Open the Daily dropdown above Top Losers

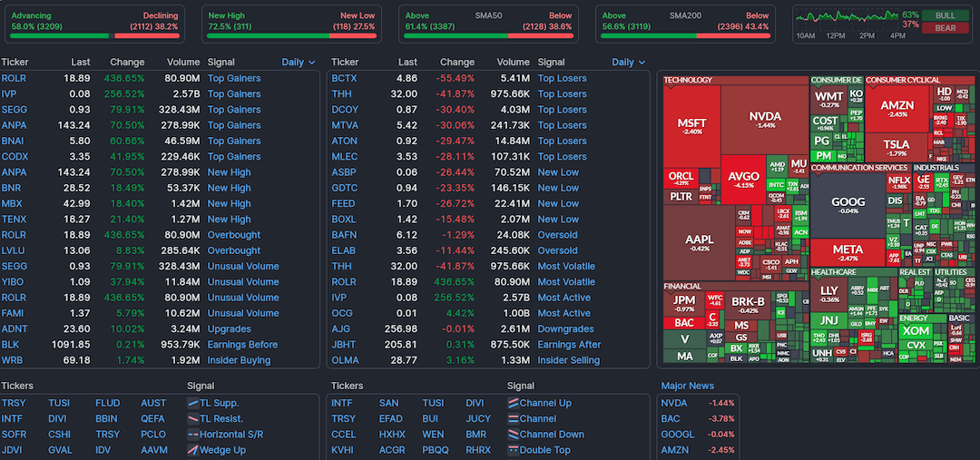point(629,63)
